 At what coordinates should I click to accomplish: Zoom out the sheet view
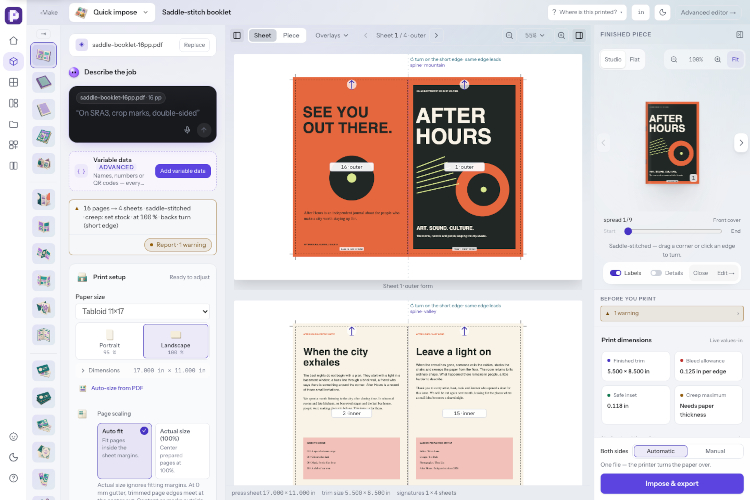pyautogui.click(x=509, y=35)
